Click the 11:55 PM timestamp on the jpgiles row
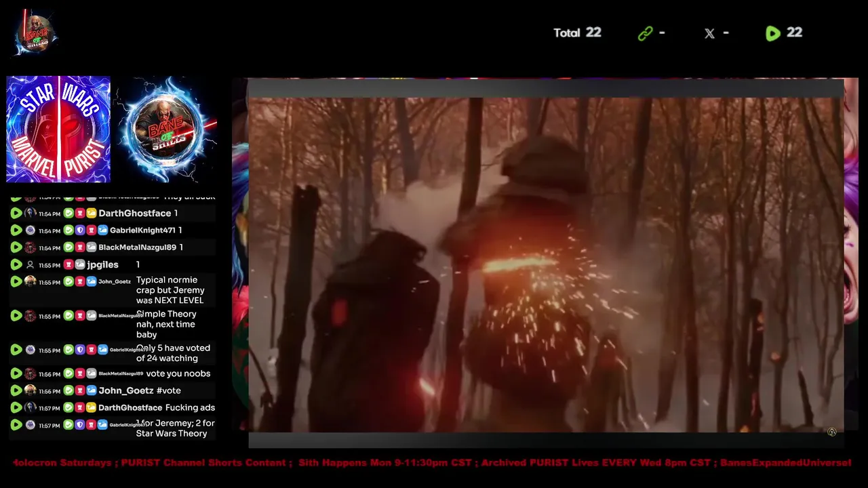The height and width of the screenshot is (488, 868). [x=50, y=265]
